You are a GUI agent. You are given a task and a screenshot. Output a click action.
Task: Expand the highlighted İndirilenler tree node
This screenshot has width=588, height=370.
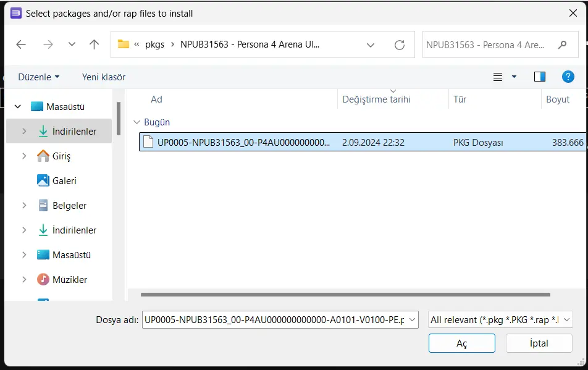pos(24,131)
